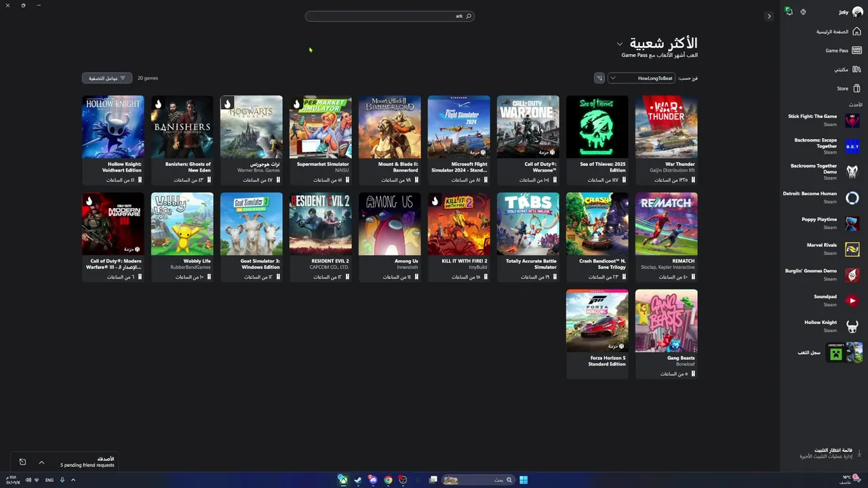This screenshot has height=488, width=868.
Task: Open Store in the sidebar
Action: pos(849,88)
